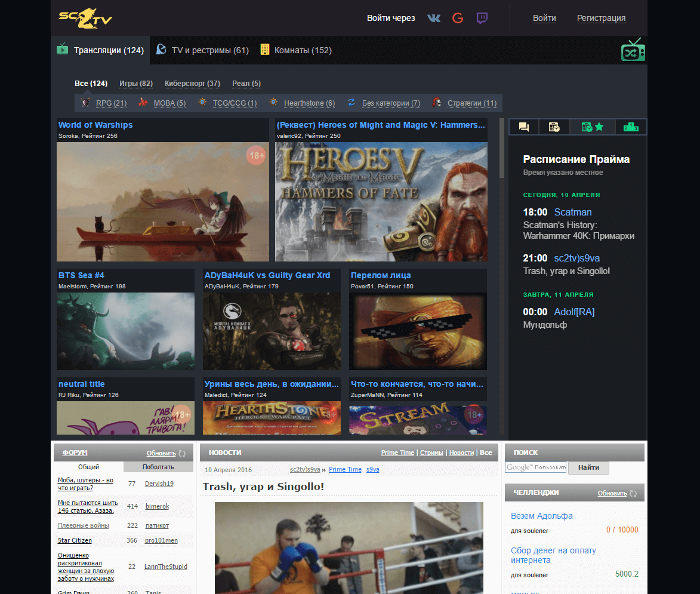Open the Регистрация link

(601, 18)
